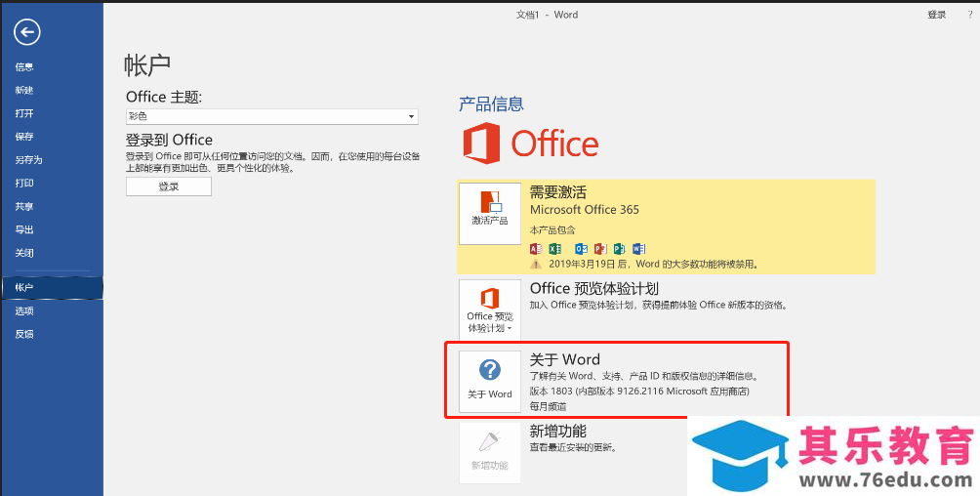Click the 登录 button under 登录到 Office
The width and height of the screenshot is (980, 496).
pos(169,186)
